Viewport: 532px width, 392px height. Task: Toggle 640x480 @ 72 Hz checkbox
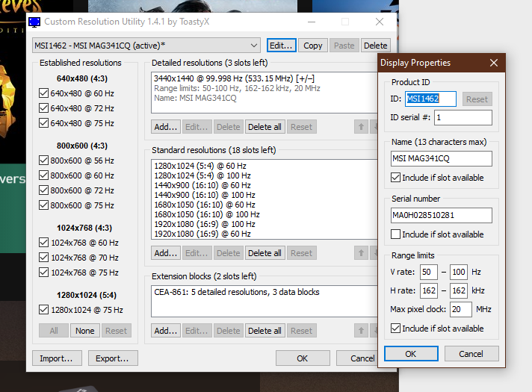[x=43, y=108]
